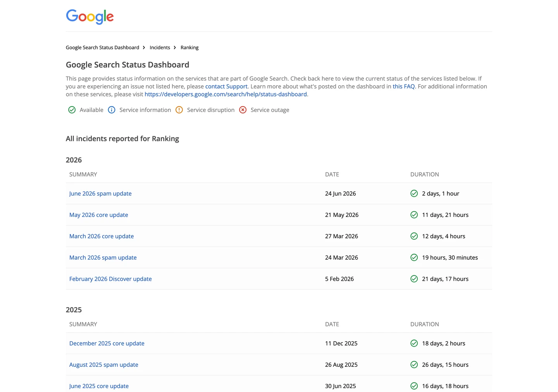Click the duration 2 days, 1 hour
Viewport: 558px width, 392px height.
pyautogui.click(x=441, y=194)
